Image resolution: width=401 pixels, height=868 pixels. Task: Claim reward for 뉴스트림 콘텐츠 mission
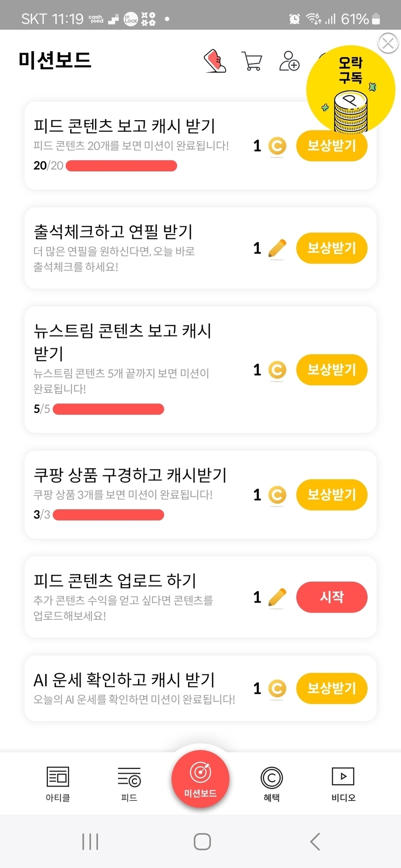click(331, 370)
